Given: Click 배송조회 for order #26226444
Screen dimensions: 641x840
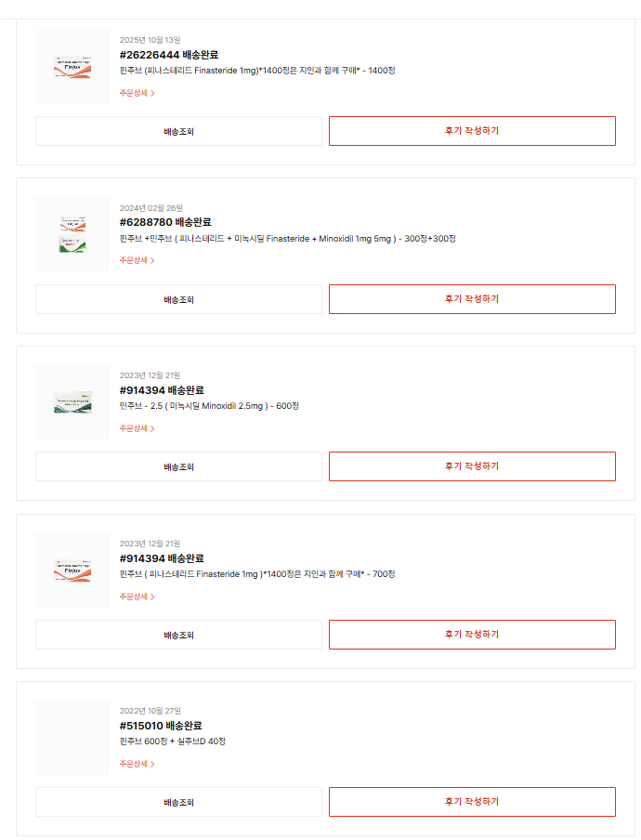Looking at the screenshot, I should [x=178, y=131].
